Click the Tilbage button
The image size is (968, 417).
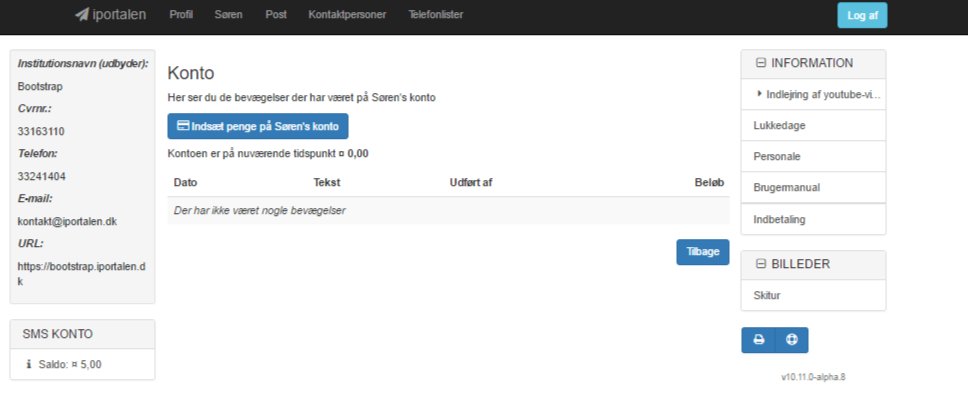(x=703, y=252)
